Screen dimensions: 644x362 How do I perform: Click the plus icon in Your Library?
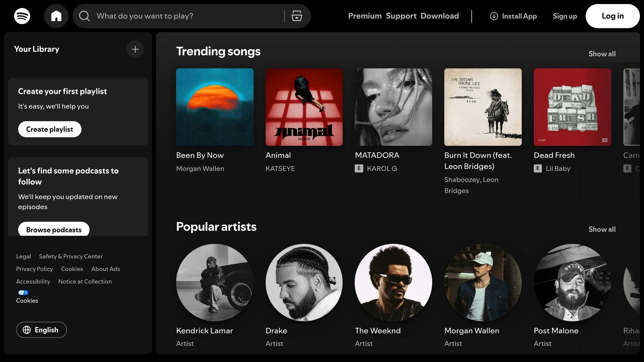click(x=135, y=49)
